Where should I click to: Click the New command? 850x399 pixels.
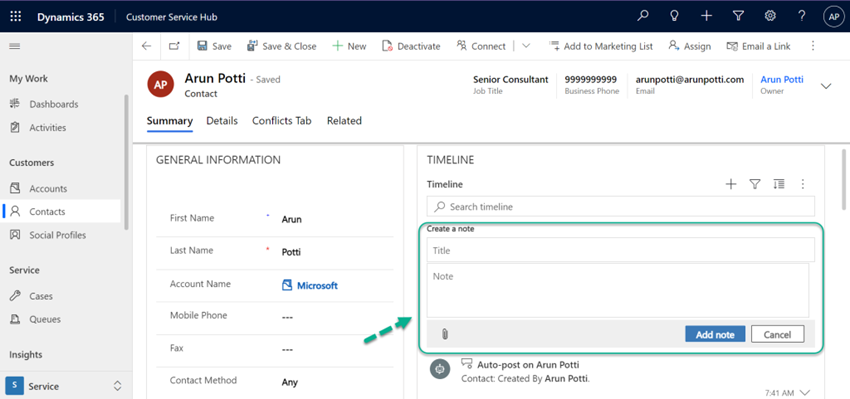(x=349, y=46)
